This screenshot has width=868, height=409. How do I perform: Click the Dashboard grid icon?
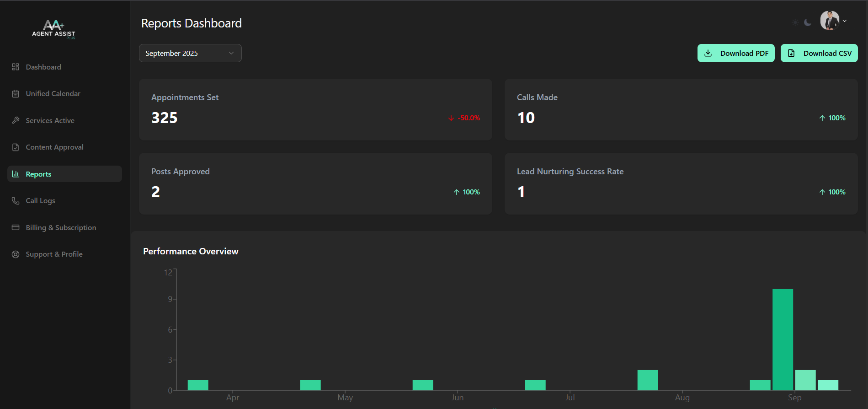point(16,67)
